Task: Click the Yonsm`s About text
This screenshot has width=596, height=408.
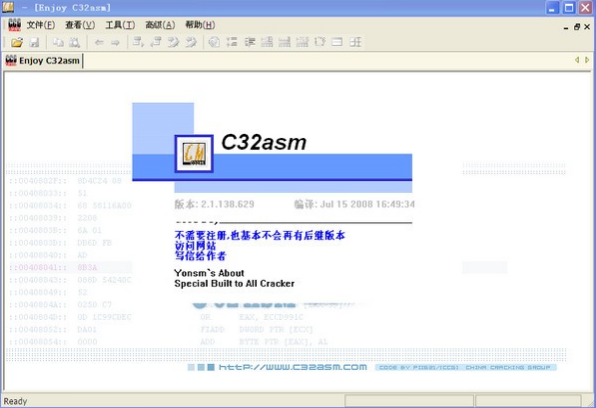Action: point(209,273)
